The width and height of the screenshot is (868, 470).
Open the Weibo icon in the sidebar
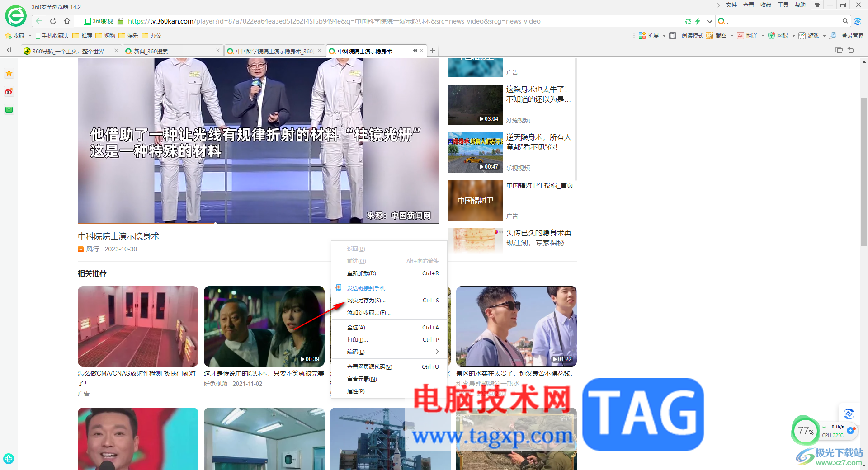[9, 91]
